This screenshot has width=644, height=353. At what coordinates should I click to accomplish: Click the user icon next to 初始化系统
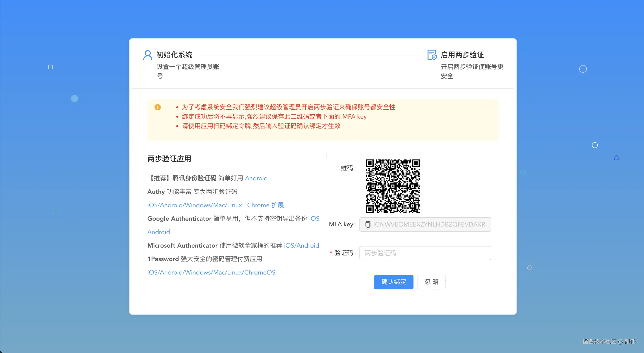[148, 55]
